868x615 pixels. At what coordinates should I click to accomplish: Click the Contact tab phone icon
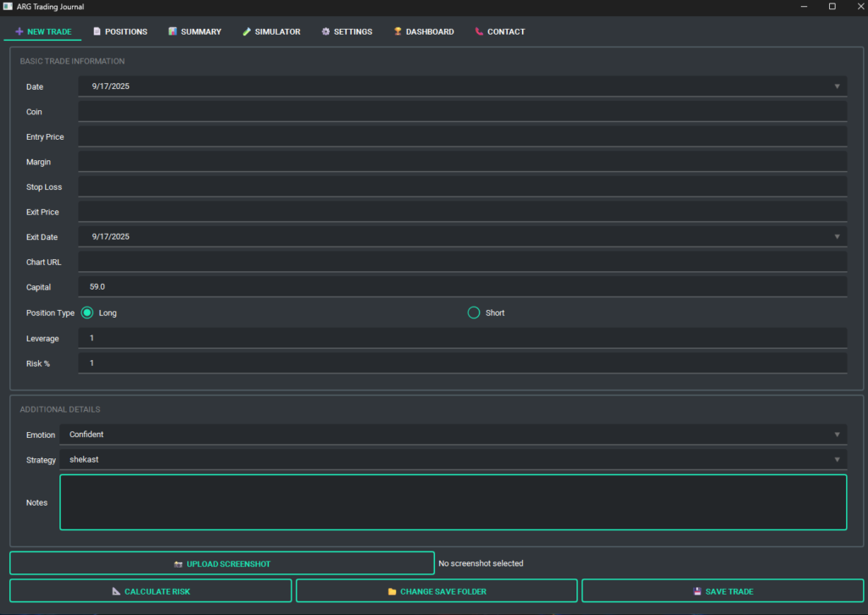(x=479, y=31)
